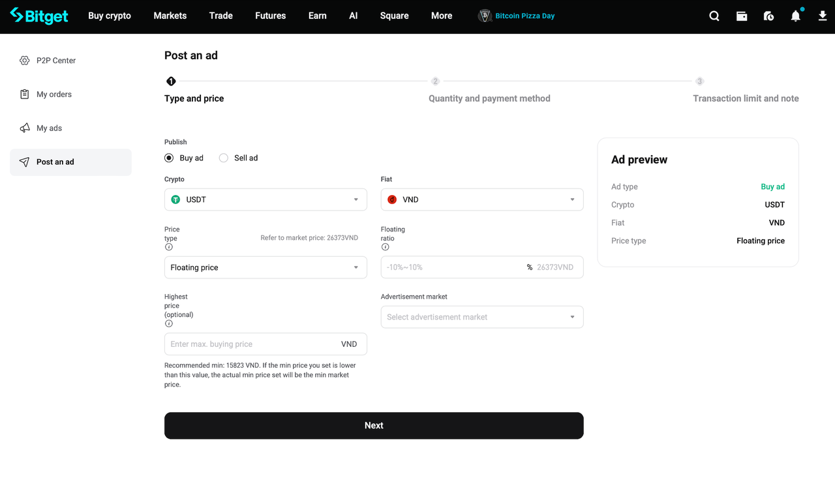Click the Next button

pos(374,426)
